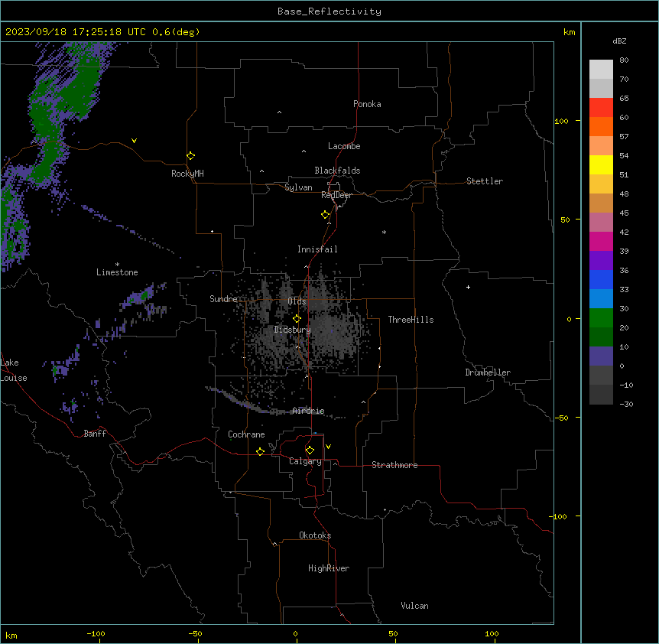Click the Airdrie city label
Screen dimensions: 659x644
308,411
